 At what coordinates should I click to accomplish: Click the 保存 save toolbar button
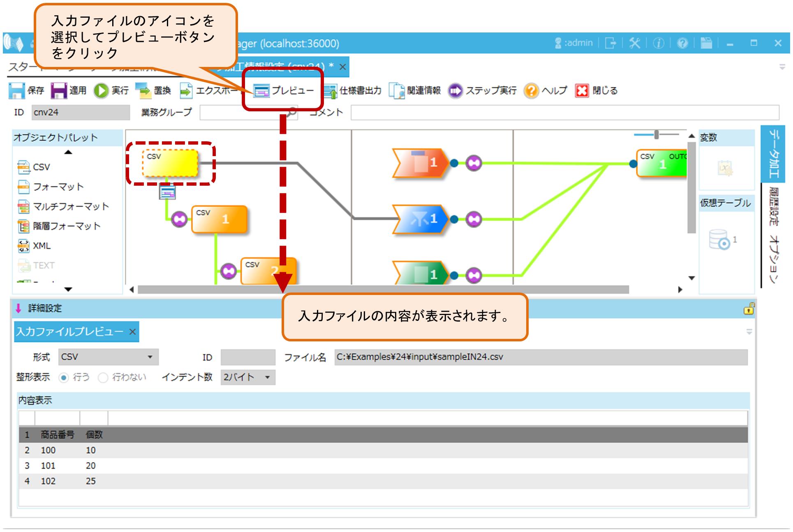26,90
